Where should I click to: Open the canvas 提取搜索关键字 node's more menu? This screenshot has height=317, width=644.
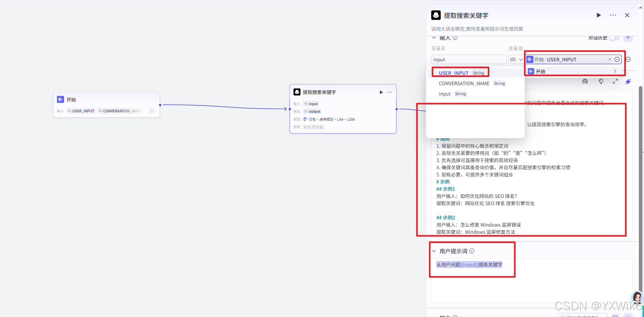389,92
